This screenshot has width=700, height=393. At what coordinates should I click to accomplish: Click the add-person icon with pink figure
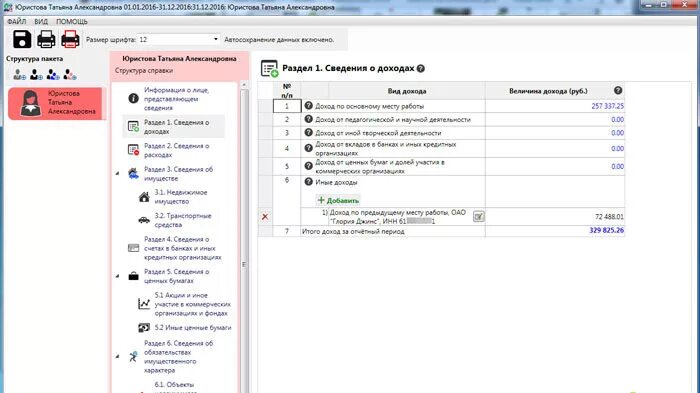(x=70, y=75)
